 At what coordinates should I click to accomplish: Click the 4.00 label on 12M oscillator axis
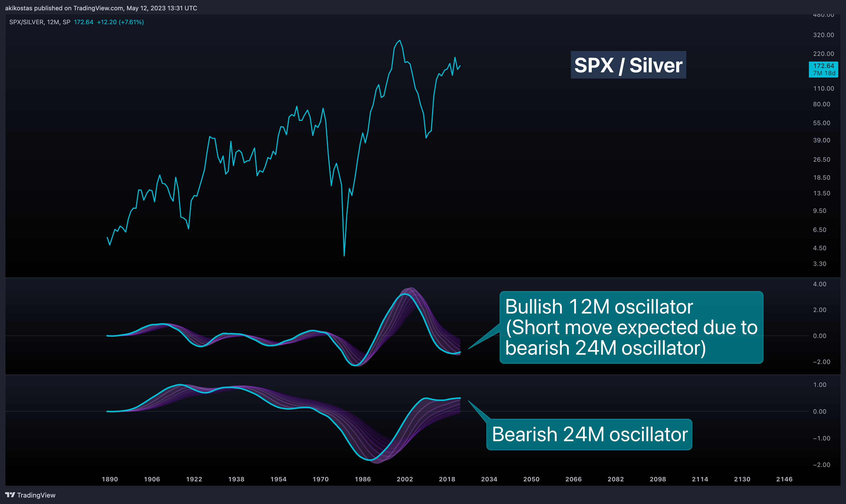819,284
